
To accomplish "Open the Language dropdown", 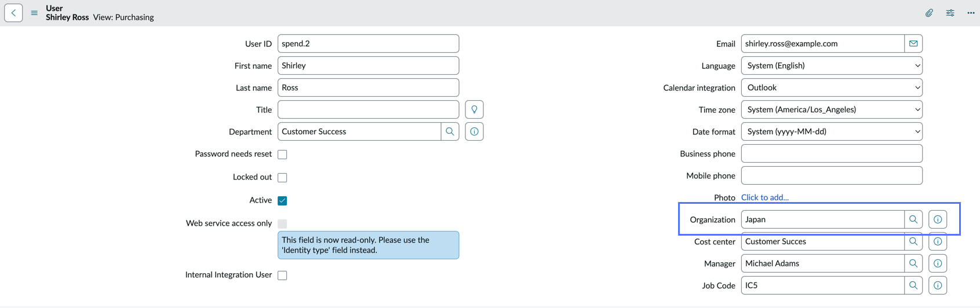I will [832, 65].
